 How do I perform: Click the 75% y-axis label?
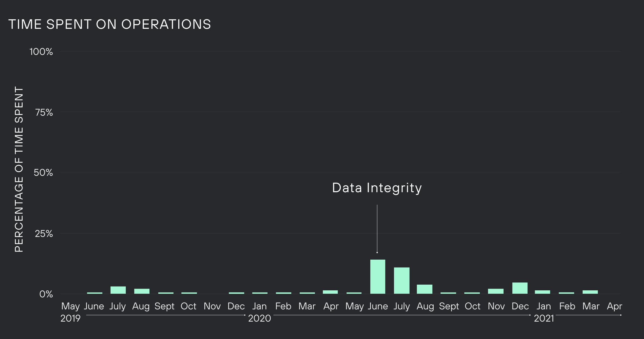click(44, 112)
